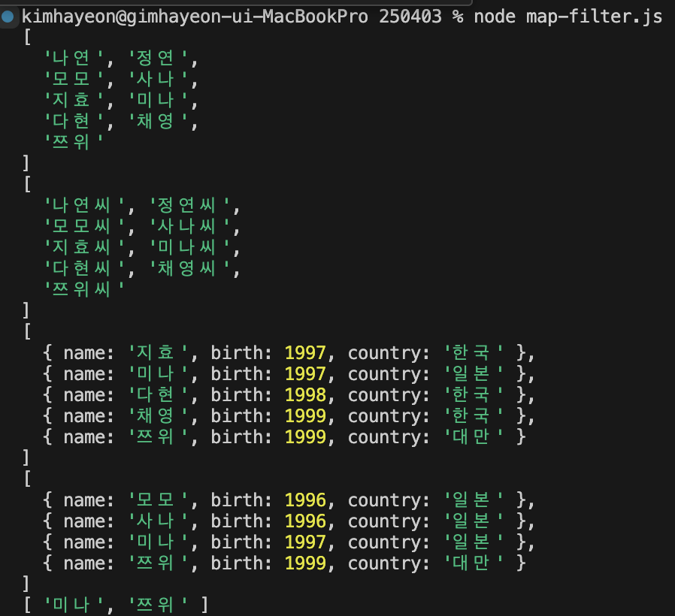Click the birth value 1998
This screenshot has width=675, height=616.
click(305, 395)
